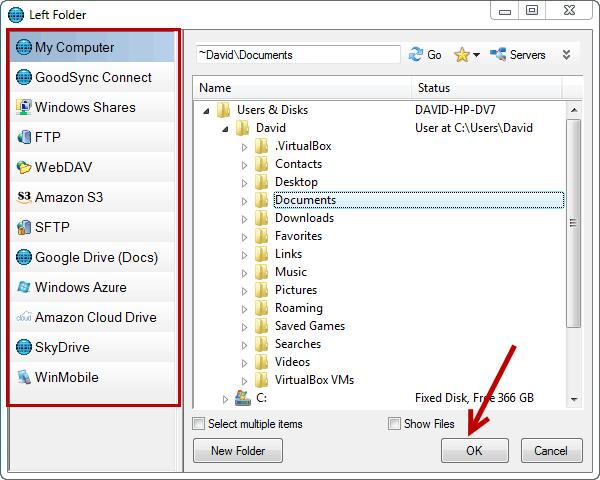Image resolution: width=600 pixels, height=480 pixels.
Task: Select My Computer globe icon in sidebar
Action: (24, 47)
